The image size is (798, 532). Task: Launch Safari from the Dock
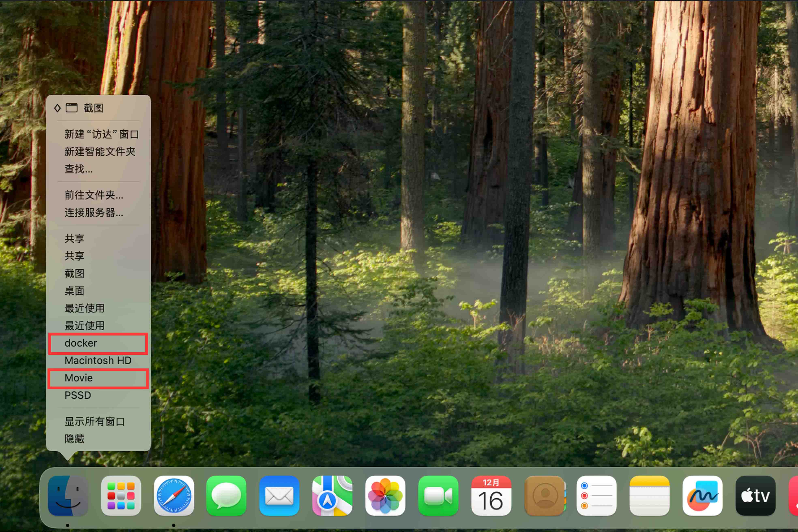[x=174, y=496]
